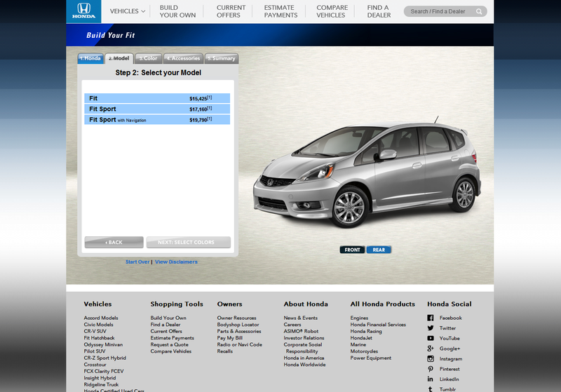The height and width of the screenshot is (392, 561).
Task: Open the YouTube icon
Action: click(x=431, y=338)
